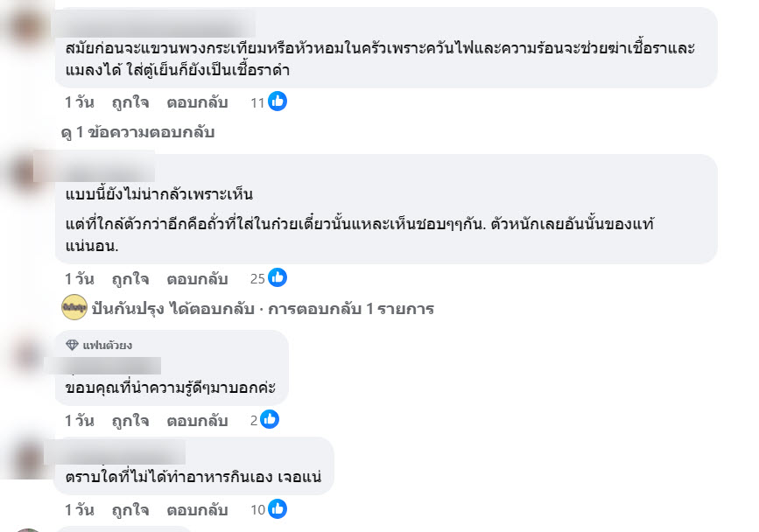Image resolution: width=759 pixels, height=532 pixels.
Task: Click the like reaction icon showing 11
Action: click(x=278, y=101)
